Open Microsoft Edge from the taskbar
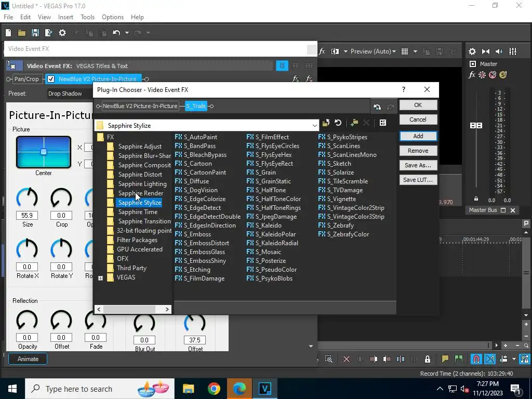532x399 pixels. pyautogui.click(x=239, y=389)
